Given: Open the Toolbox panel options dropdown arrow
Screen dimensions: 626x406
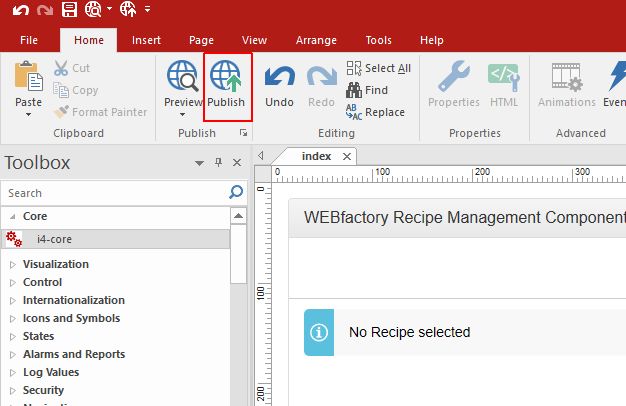Looking at the screenshot, I should pyautogui.click(x=200, y=163).
